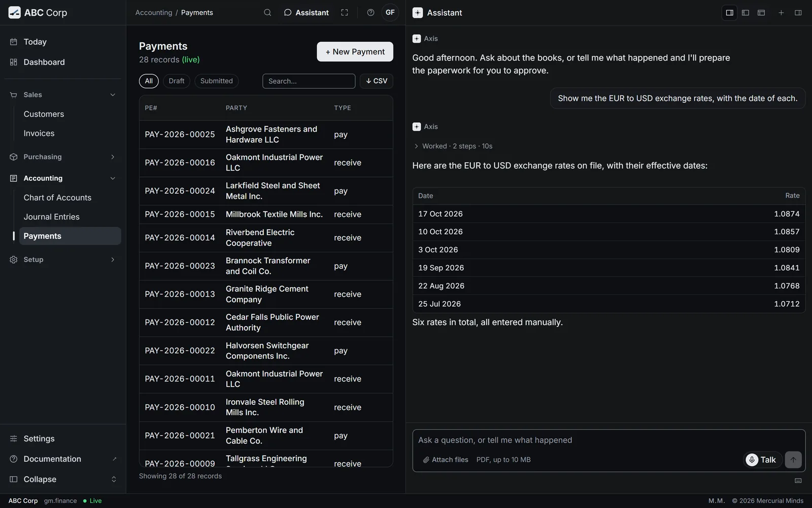This screenshot has width=812, height=508.
Task: Open Customers under Sales
Action: [x=70, y=114]
